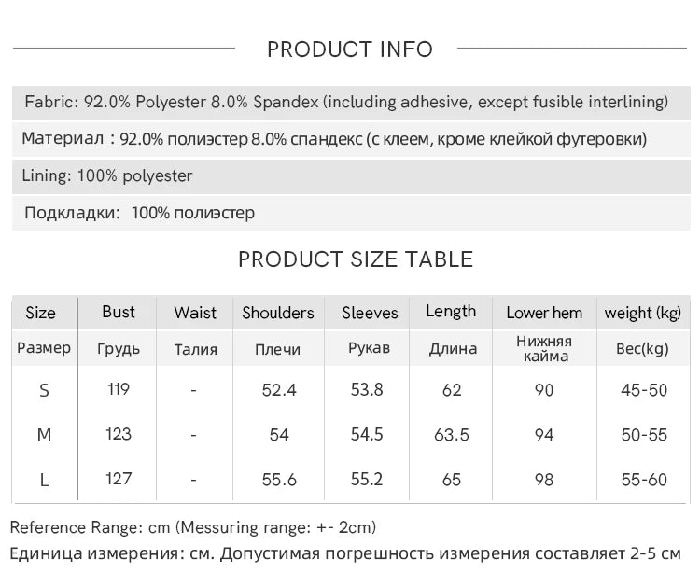Click the Russian Материал composition row
Viewport: 700px width, 588px height.
pos(334,139)
